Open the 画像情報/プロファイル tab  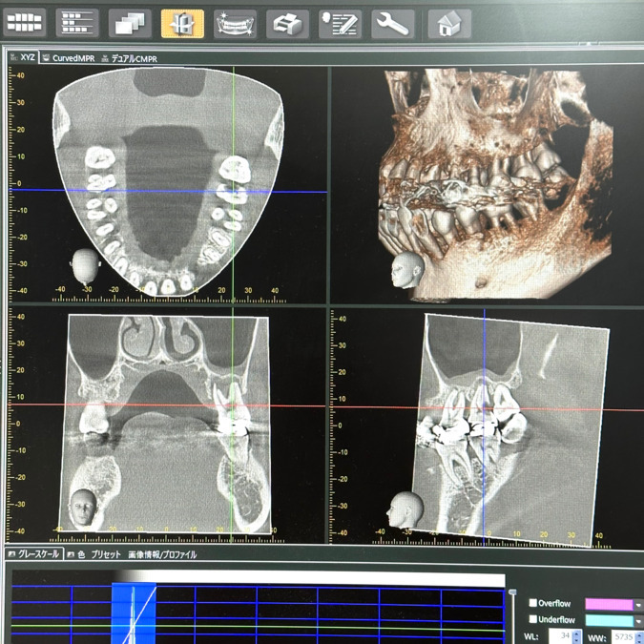162,554
